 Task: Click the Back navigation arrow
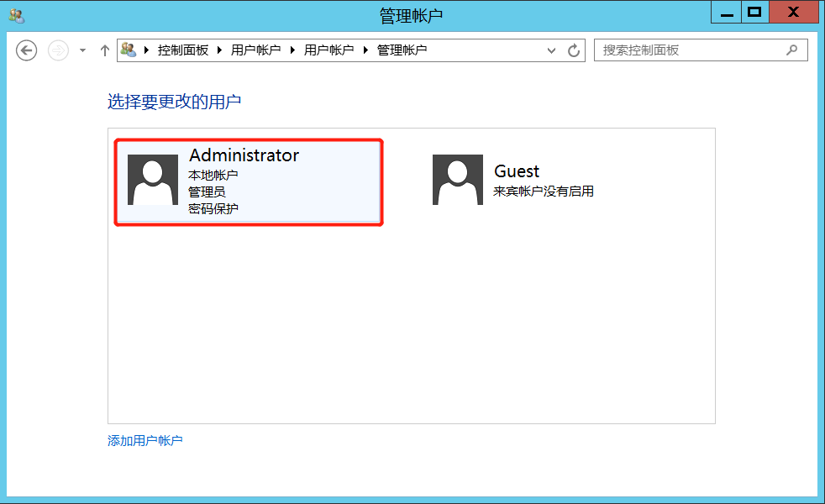click(26, 50)
